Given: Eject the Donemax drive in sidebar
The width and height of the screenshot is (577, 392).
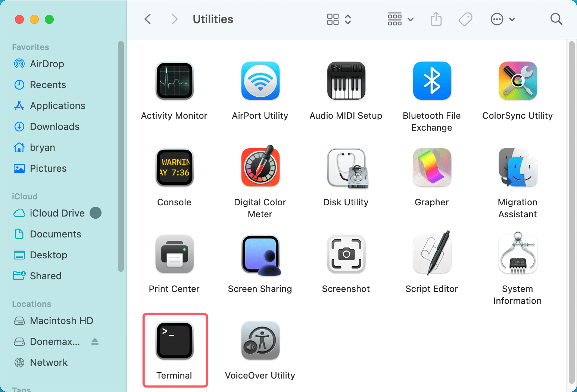Looking at the screenshot, I should point(95,342).
